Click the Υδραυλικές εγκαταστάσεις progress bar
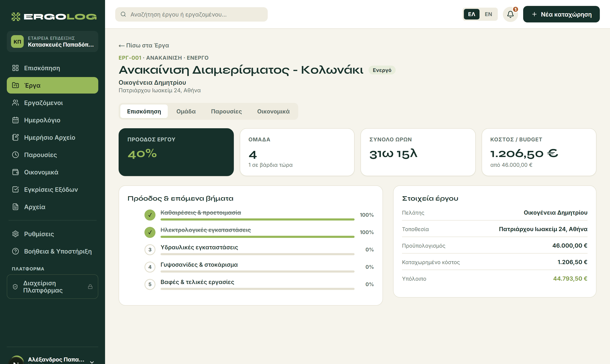 pos(257,254)
